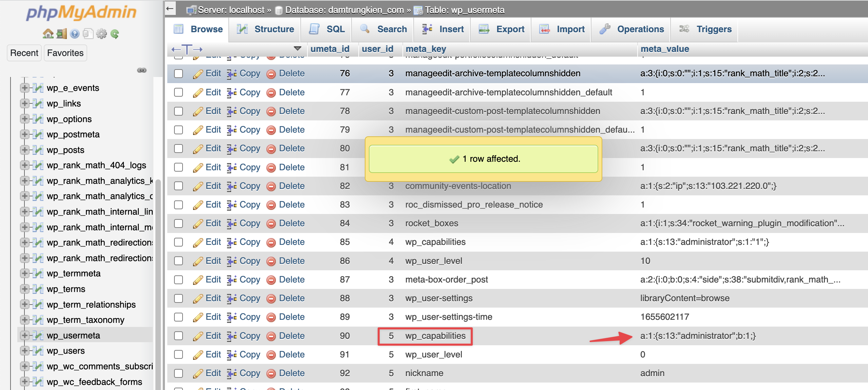Image resolution: width=868 pixels, height=390 pixels.
Task: Expand the wp_usermeta tree node
Action: [24, 335]
